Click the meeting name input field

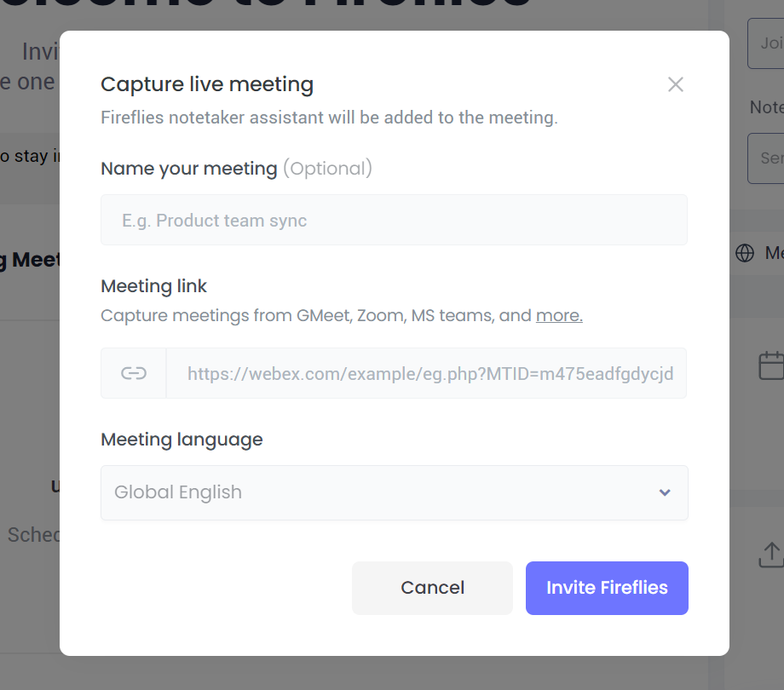pyautogui.click(x=394, y=220)
